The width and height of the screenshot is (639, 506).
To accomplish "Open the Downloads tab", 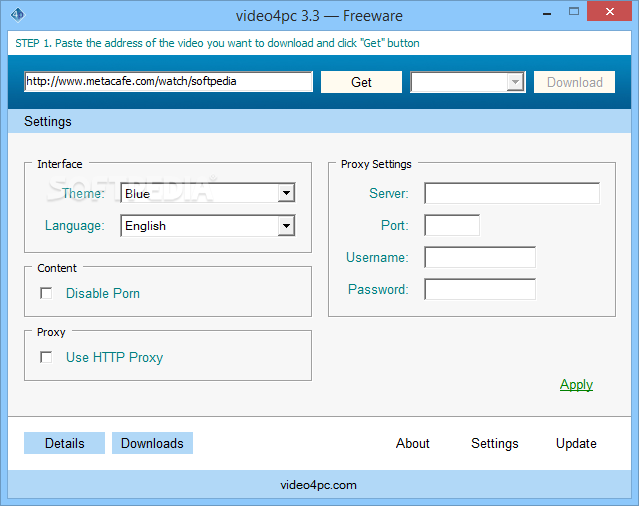I will [152, 443].
